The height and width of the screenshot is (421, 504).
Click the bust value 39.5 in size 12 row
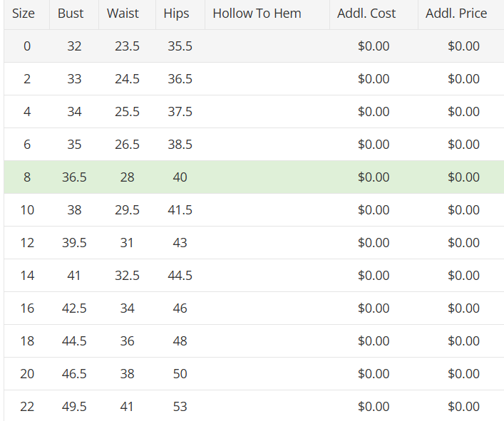pyautogui.click(x=74, y=243)
